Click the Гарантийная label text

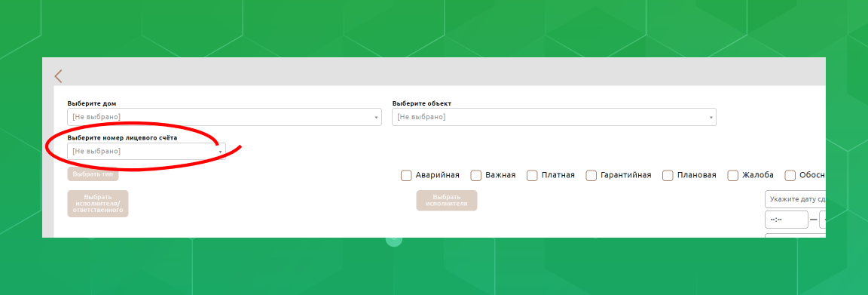click(x=625, y=175)
